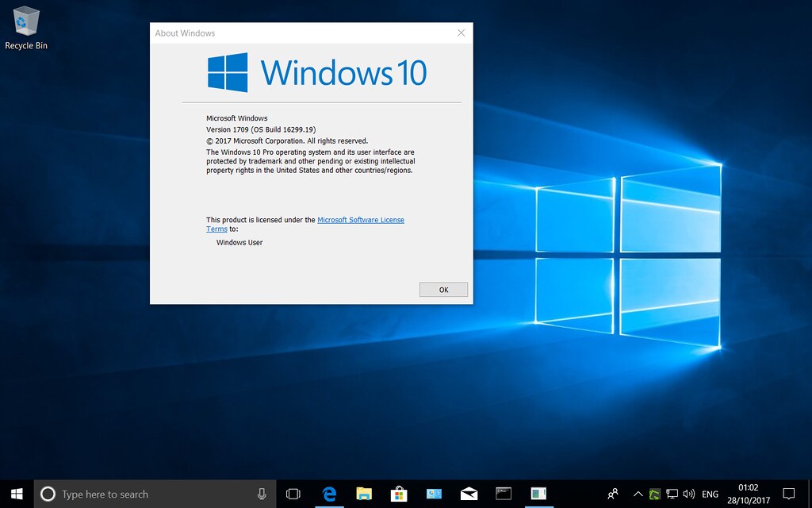Click the 'Microsoft Windows' line in dialog
Viewport: 812px width, 508px height.
point(236,118)
